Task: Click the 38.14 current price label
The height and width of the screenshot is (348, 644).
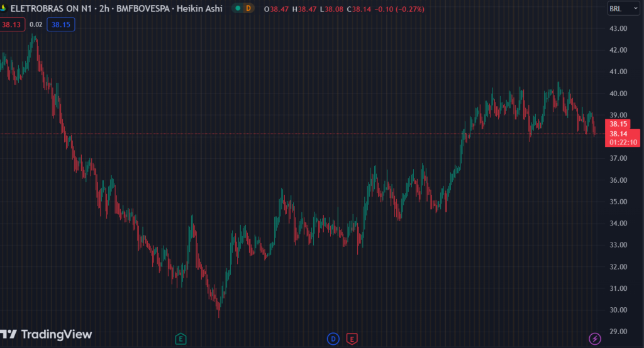Action: (x=618, y=134)
